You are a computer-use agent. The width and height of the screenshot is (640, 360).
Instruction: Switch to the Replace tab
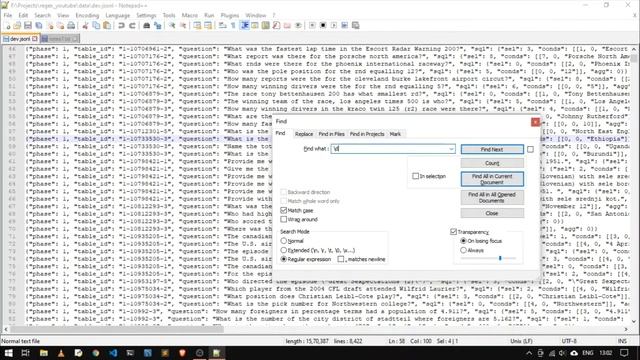(304, 134)
